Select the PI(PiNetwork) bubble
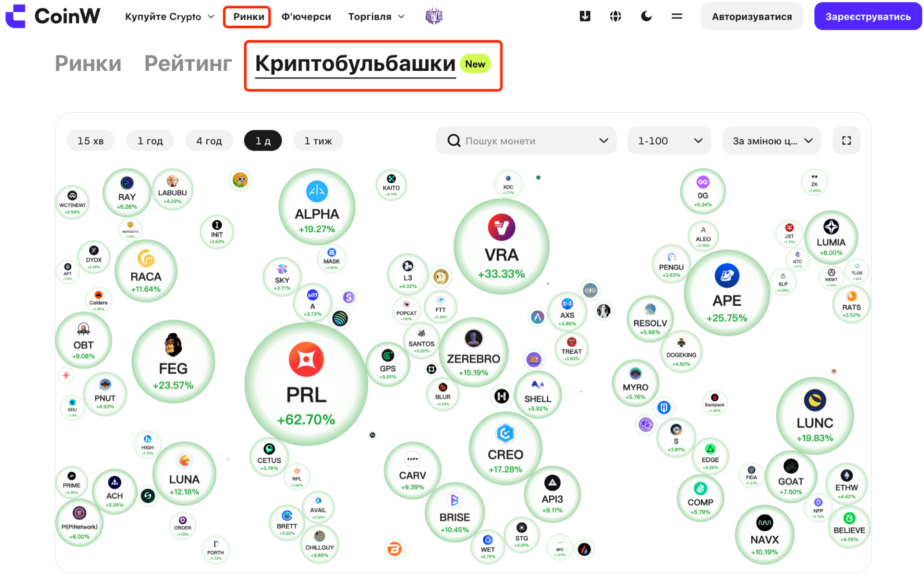This screenshot has height=575, width=924. point(79,523)
